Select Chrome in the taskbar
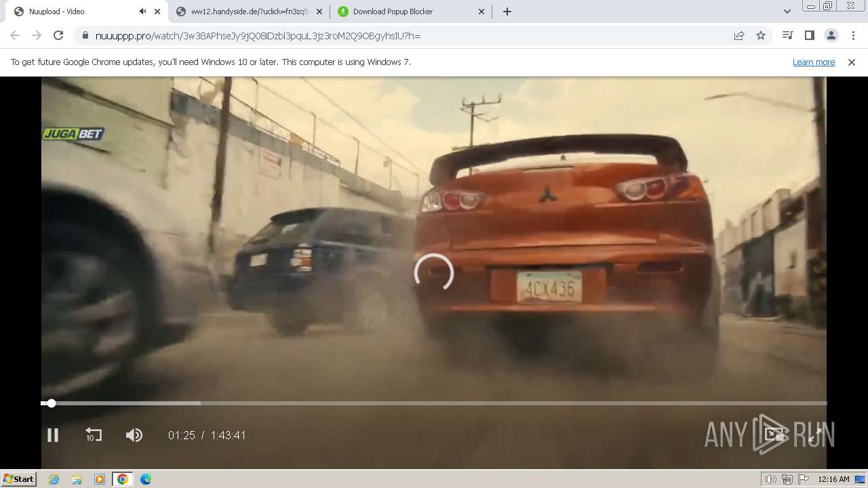868x488 pixels. pyautogui.click(x=123, y=479)
